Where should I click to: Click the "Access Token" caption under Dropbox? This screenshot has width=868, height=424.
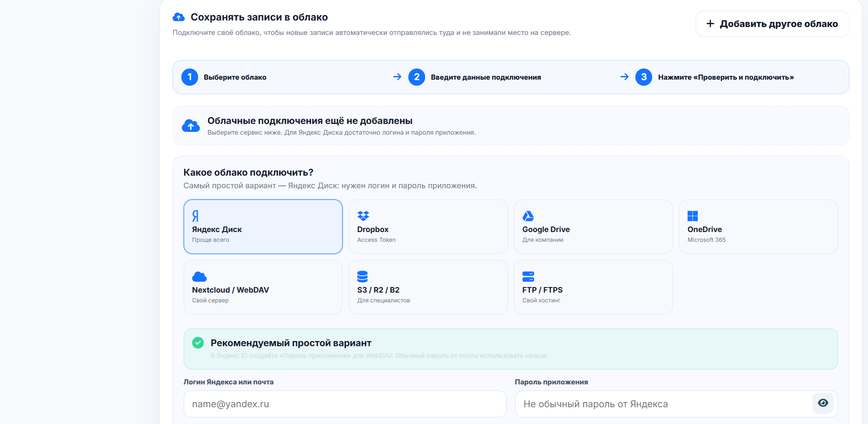click(x=376, y=240)
